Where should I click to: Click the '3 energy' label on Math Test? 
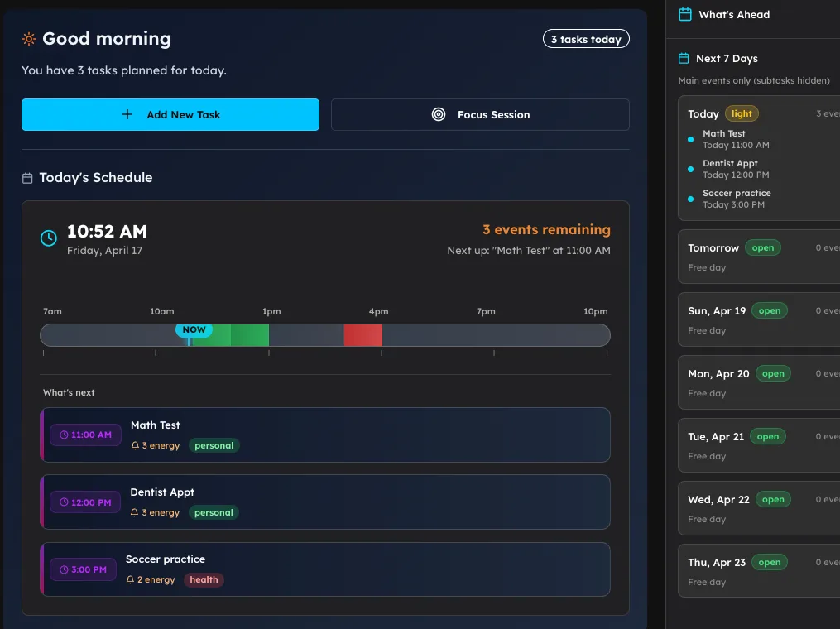tap(161, 446)
